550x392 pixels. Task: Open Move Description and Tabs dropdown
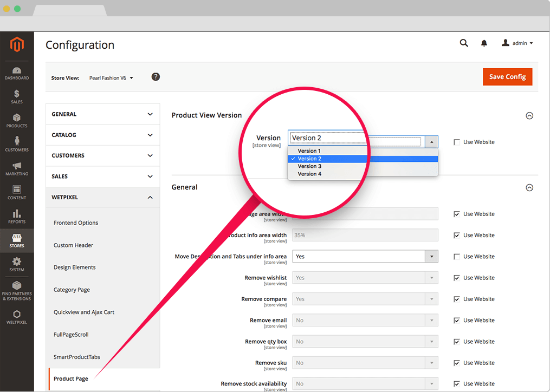(365, 257)
